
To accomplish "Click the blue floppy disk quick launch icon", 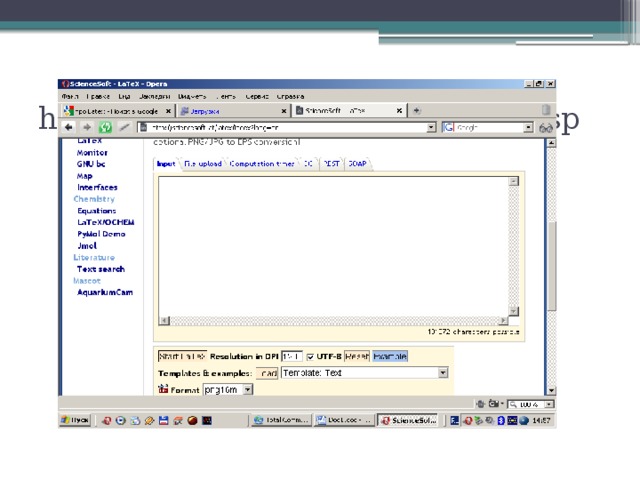I will 164,420.
